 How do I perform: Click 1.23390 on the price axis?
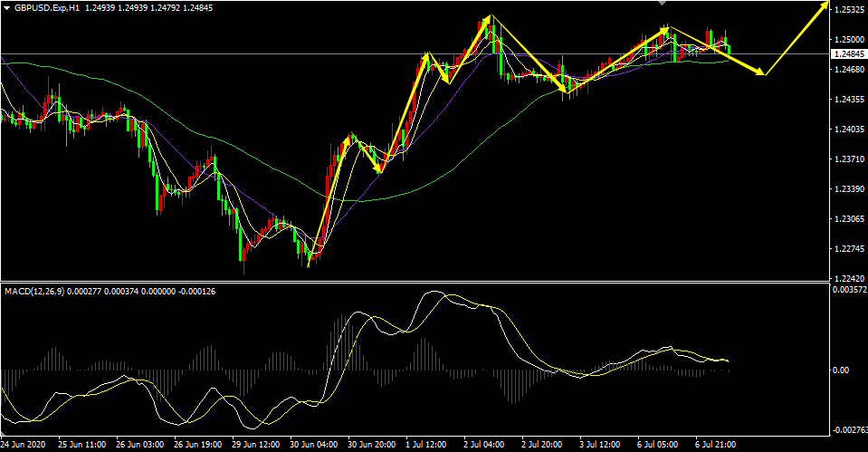pyautogui.click(x=849, y=189)
